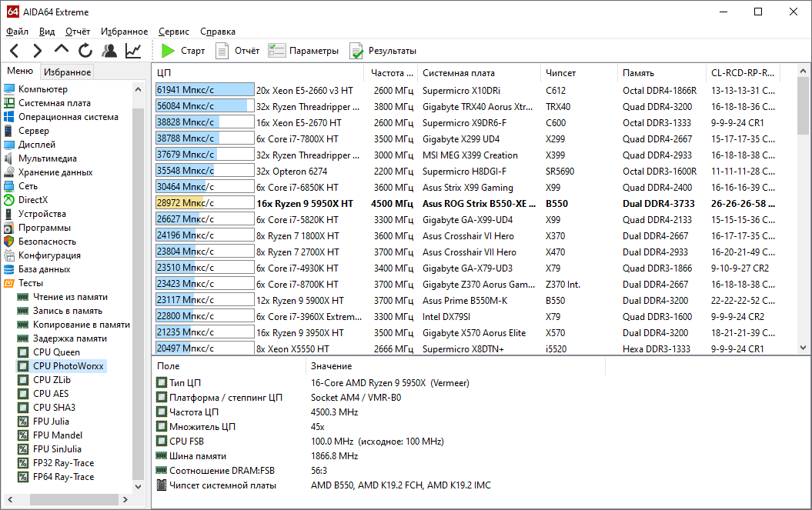Click the Отчёт toolbar button

pos(238,51)
